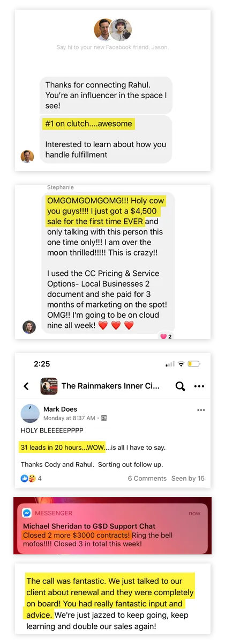The image size is (225, 644).
Task: Open the three-dot group menu
Action: tap(199, 386)
